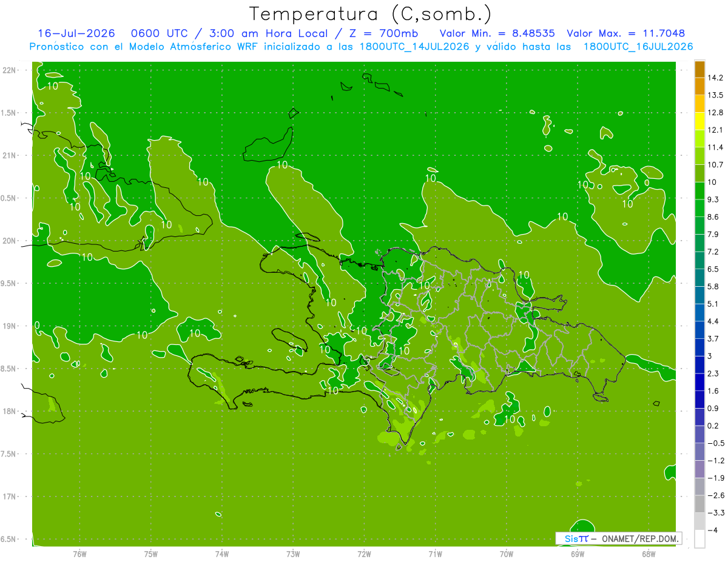Click the '0.9' colorbar value

713,407
